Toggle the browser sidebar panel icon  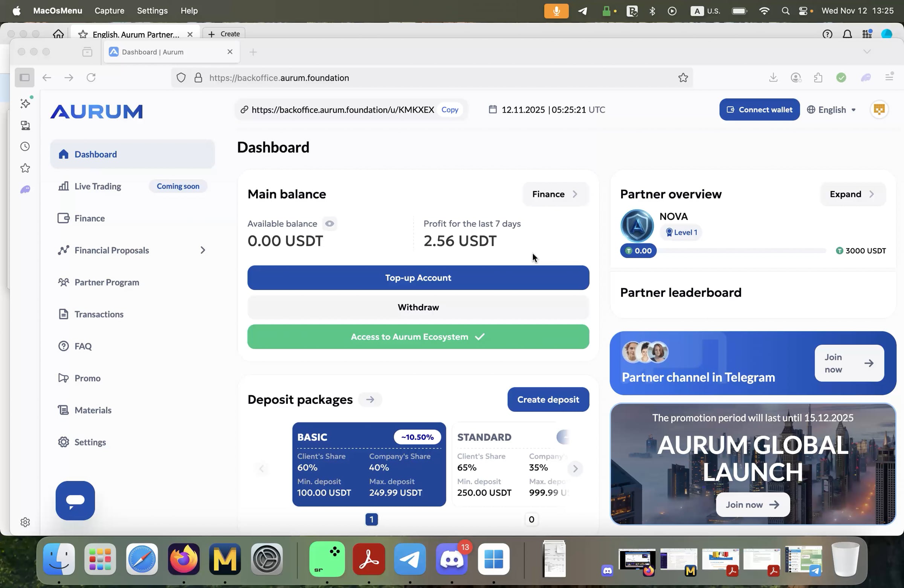pyautogui.click(x=25, y=78)
